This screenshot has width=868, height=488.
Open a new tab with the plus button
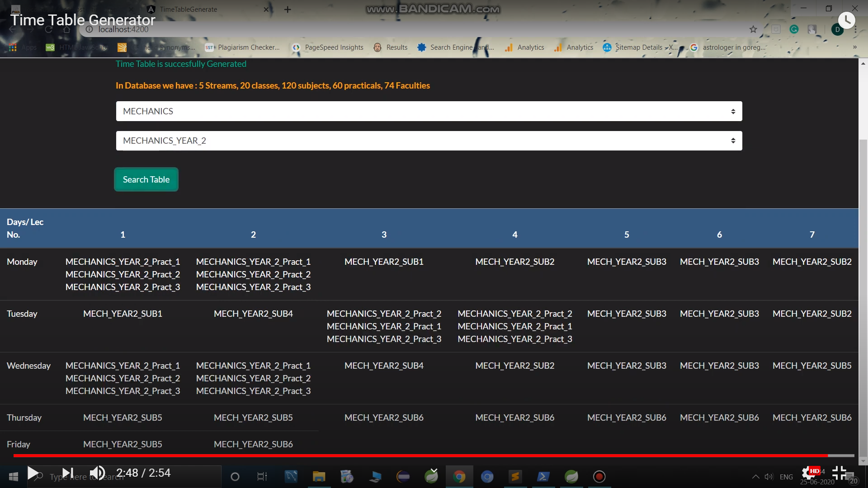coord(288,9)
